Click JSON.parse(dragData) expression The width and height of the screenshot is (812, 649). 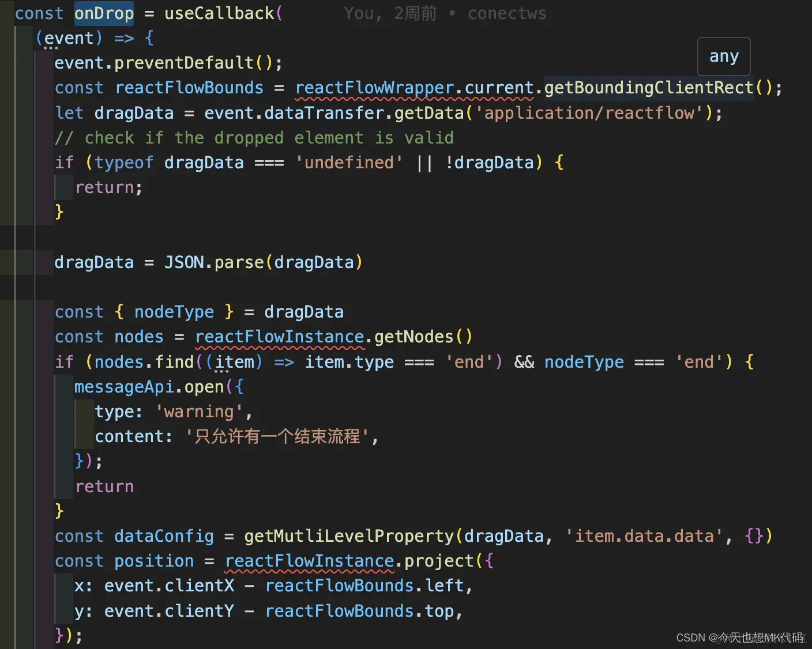(x=264, y=262)
